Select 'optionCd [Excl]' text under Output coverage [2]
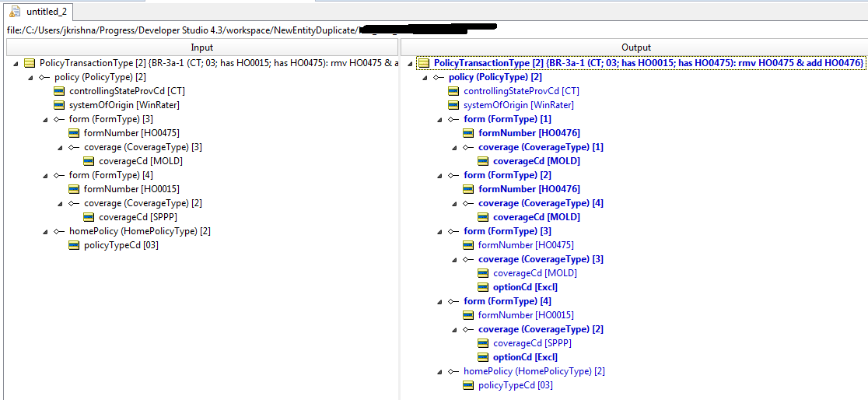This screenshot has width=868, height=400. click(525, 357)
